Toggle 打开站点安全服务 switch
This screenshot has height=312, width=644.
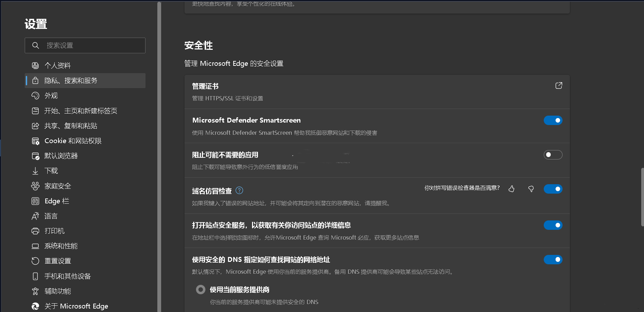(553, 225)
